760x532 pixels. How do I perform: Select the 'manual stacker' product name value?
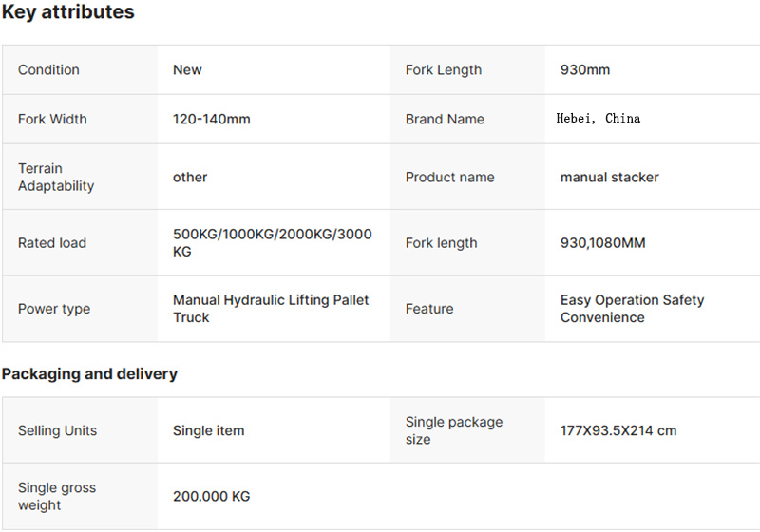click(x=609, y=178)
